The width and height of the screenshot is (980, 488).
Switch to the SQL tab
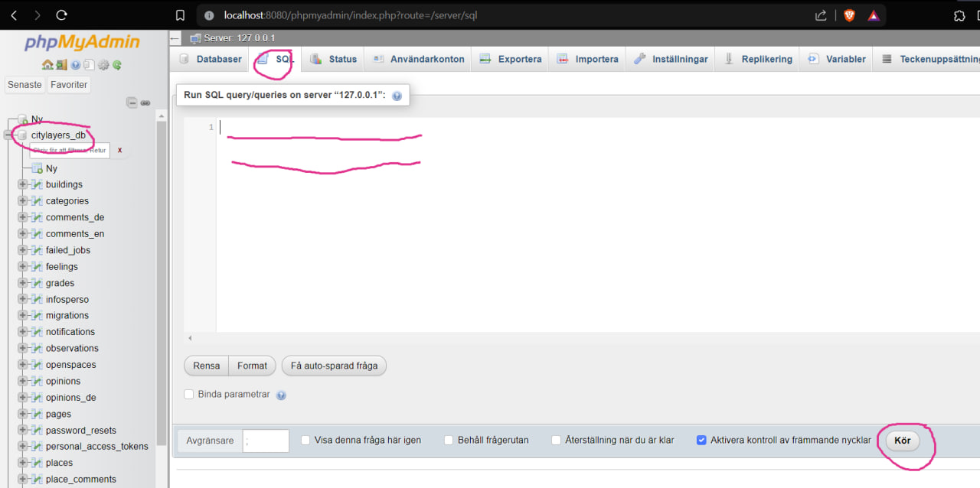(x=276, y=59)
